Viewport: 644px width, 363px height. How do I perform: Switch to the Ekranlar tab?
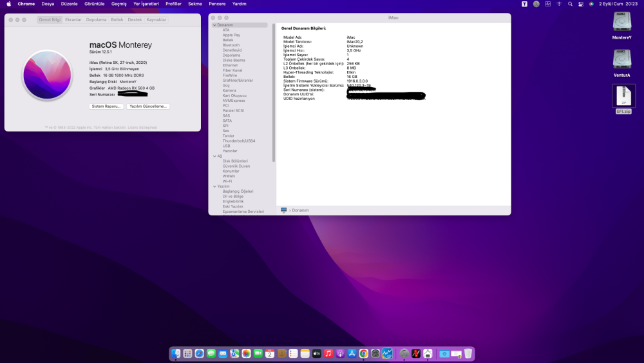(x=73, y=20)
